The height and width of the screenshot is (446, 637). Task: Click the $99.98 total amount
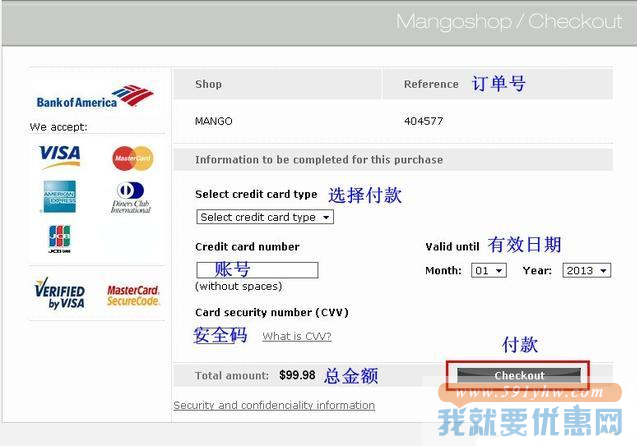click(297, 375)
